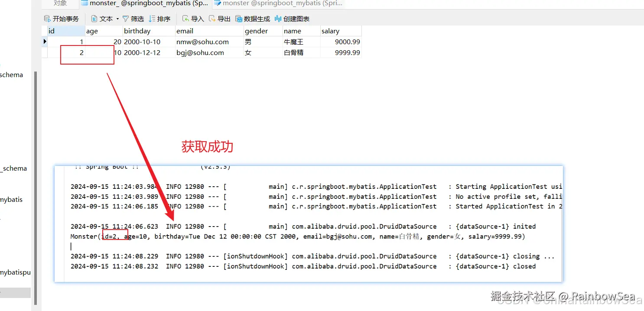Select the mybatispu item in the left sidebar
Image resolution: width=644 pixels, height=311 pixels.
(x=15, y=272)
